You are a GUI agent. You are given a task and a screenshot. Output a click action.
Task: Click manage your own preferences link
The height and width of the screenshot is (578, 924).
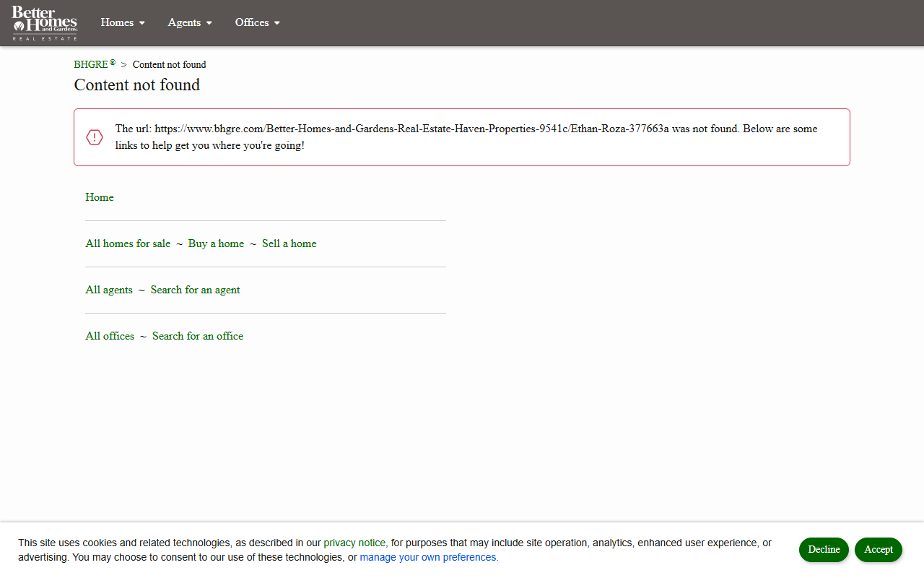pyautogui.click(x=429, y=557)
